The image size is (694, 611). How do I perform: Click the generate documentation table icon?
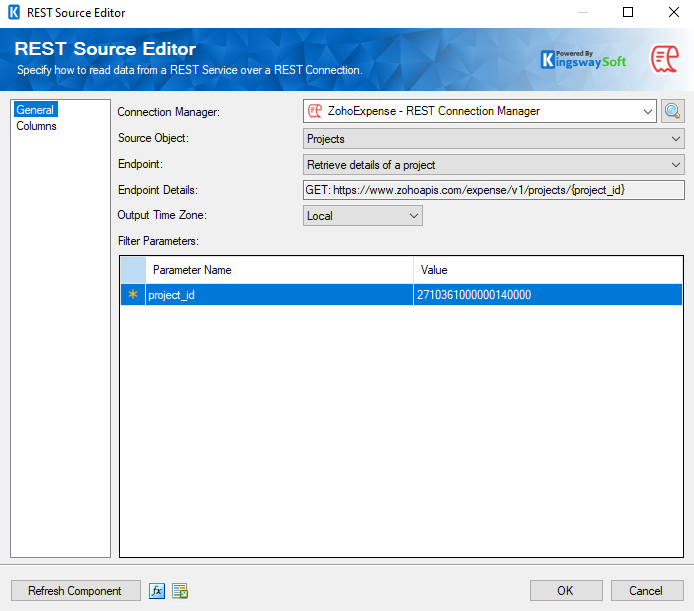tap(180, 591)
